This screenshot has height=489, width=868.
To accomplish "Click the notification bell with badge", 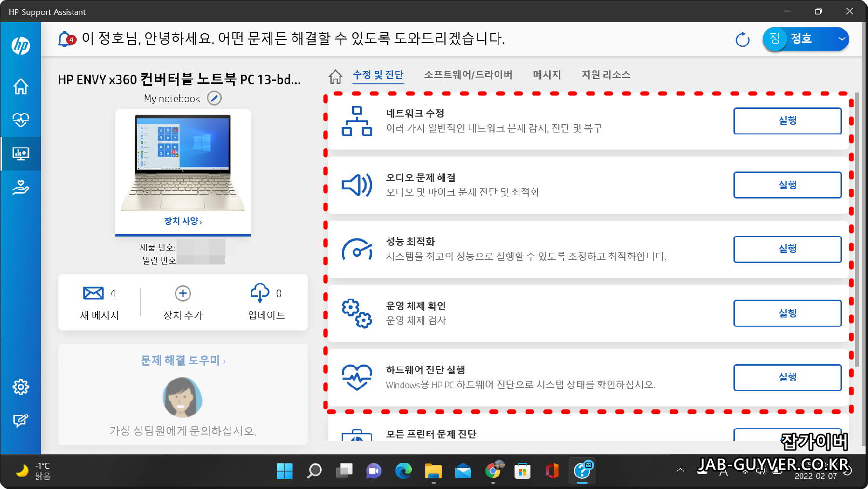I will click(67, 39).
